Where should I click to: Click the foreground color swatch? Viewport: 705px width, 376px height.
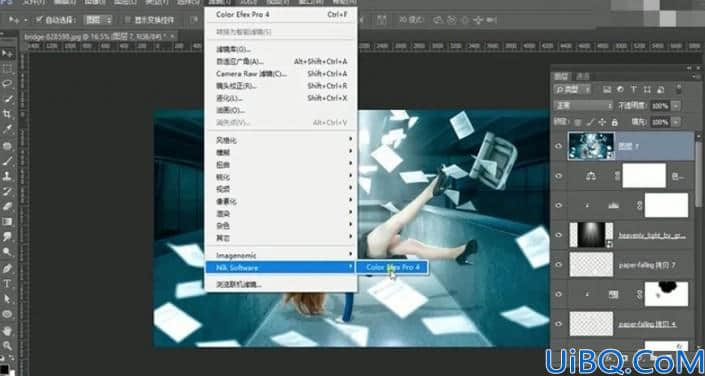pyautogui.click(x=5, y=369)
